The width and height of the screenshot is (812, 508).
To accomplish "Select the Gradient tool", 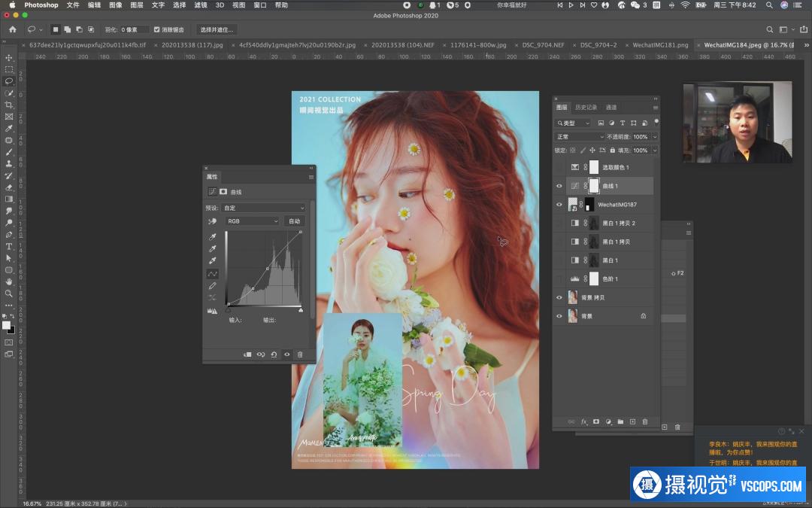I will pyautogui.click(x=9, y=199).
